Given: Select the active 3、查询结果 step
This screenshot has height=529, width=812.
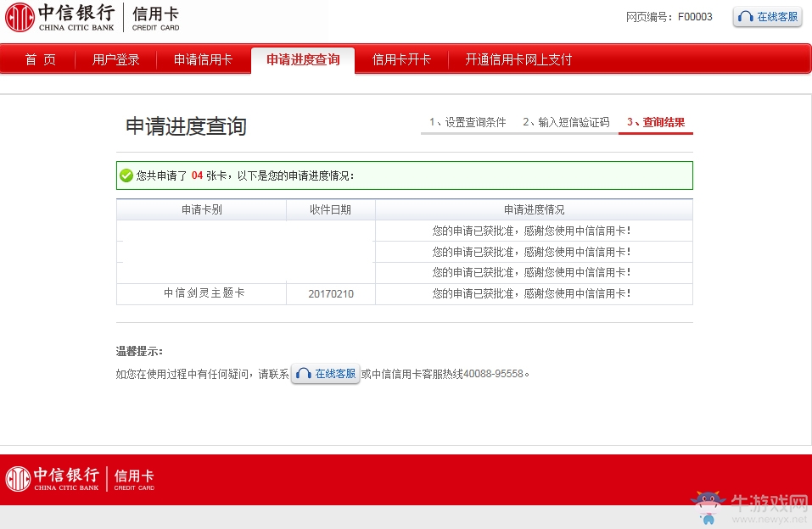Looking at the screenshot, I should tap(655, 121).
